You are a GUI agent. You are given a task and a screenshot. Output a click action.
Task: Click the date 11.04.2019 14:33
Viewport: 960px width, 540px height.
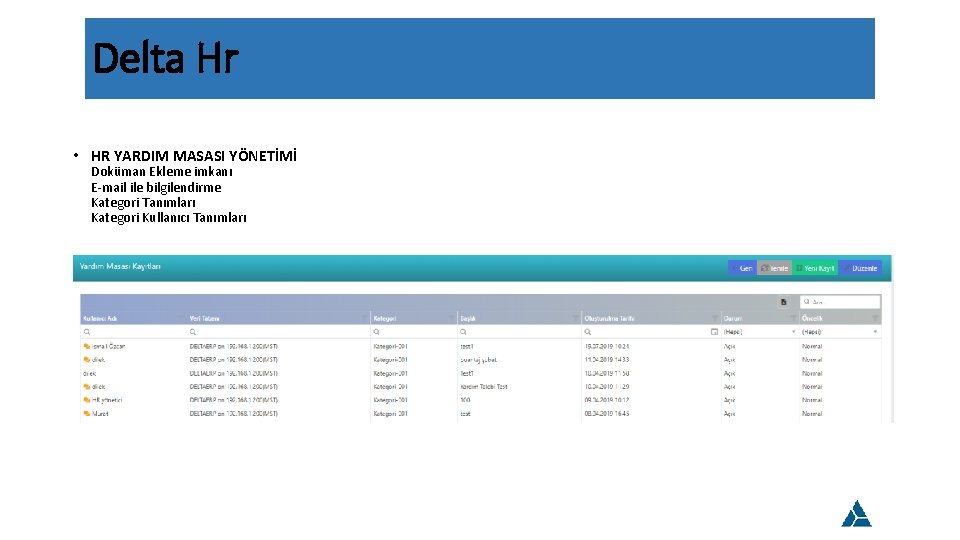pyautogui.click(x=607, y=360)
